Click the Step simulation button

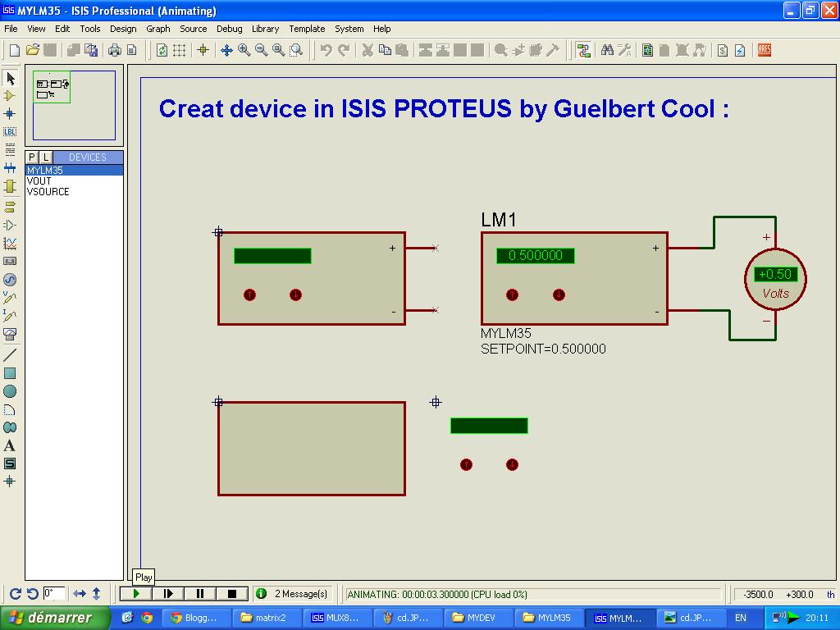click(x=168, y=594)
